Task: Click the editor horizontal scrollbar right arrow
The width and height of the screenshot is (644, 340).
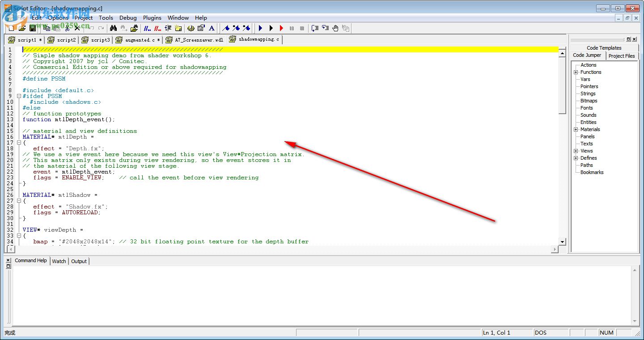Action: pyautogui.click(x=555, y=249)
